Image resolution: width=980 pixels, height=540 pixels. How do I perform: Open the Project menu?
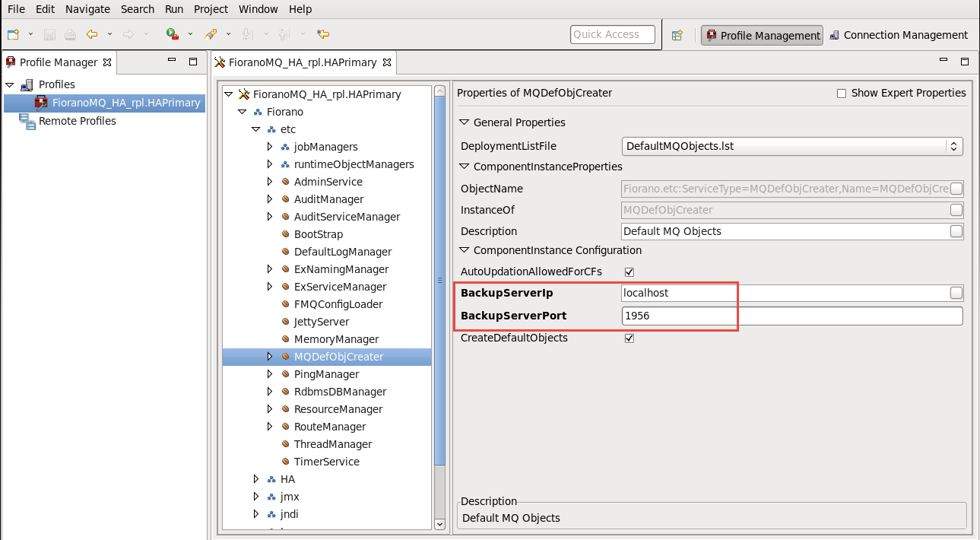(x=211, y=9)
